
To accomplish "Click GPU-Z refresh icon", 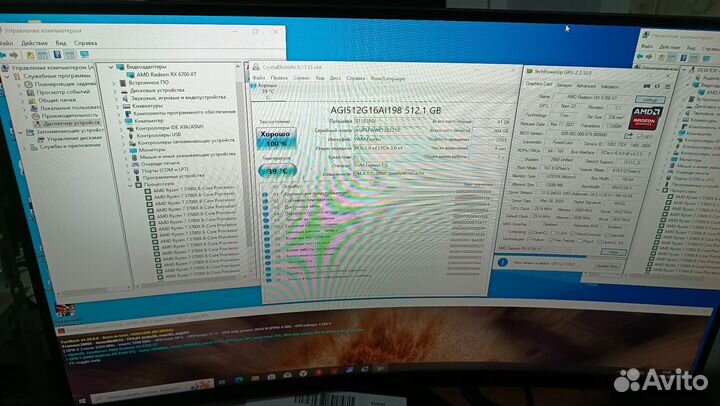I will pos(657,86).
